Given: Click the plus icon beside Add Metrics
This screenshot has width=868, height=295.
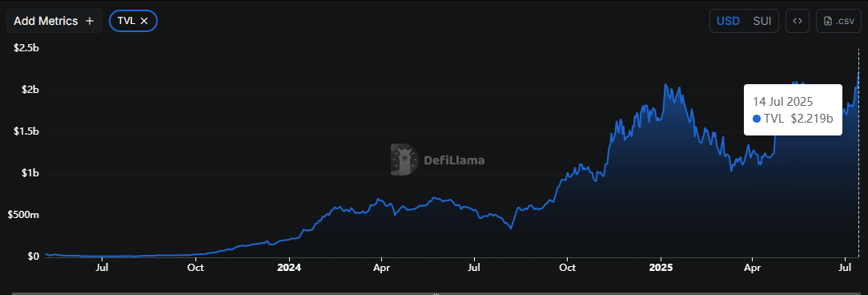Looking at the screenshot, I should point(90,21).
